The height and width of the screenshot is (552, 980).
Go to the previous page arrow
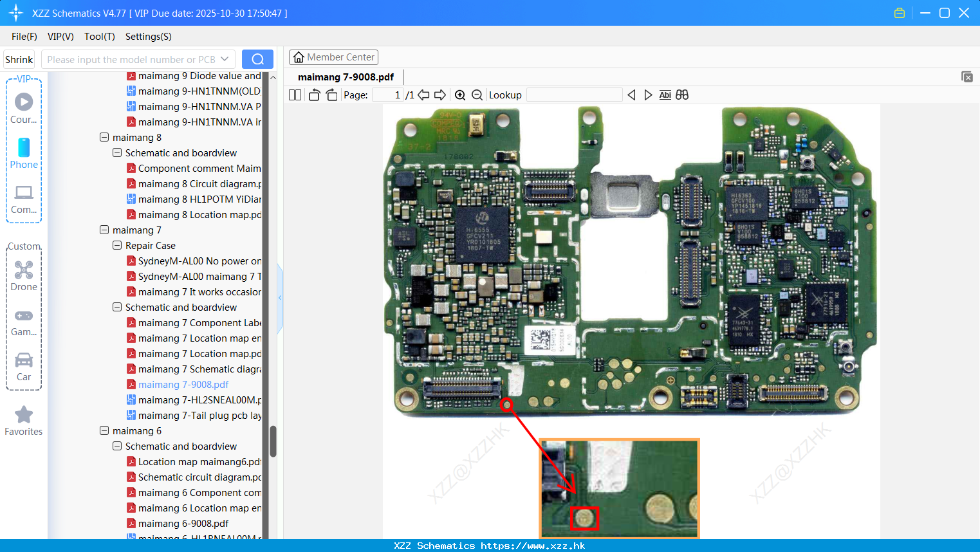pos(423,95)
